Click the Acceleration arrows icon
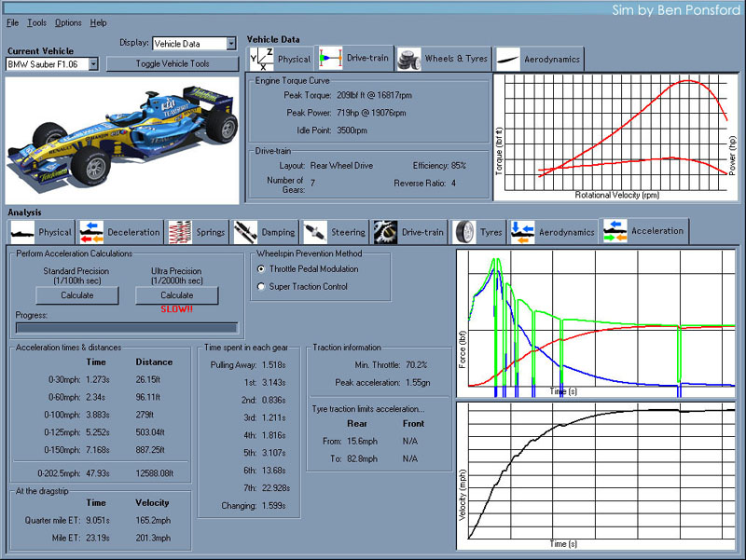Screen dimensions: 746x560 (615, 231)
